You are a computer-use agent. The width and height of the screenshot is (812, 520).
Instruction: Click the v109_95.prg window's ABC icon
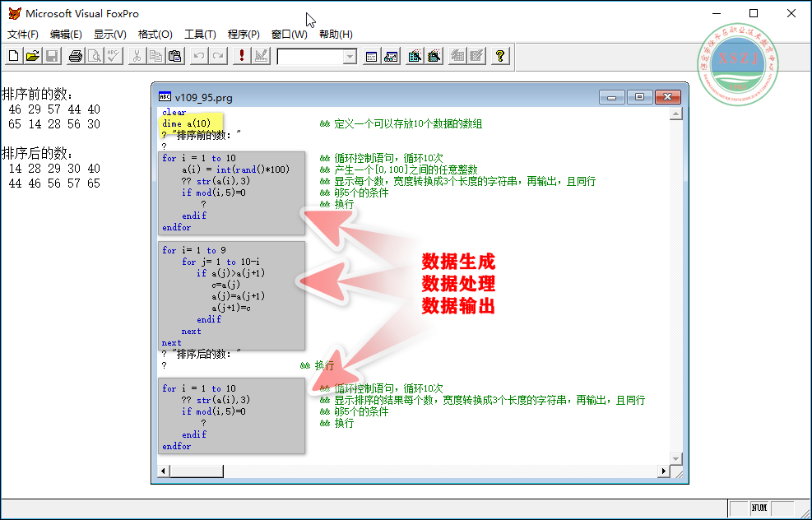(x=165, y=97)
